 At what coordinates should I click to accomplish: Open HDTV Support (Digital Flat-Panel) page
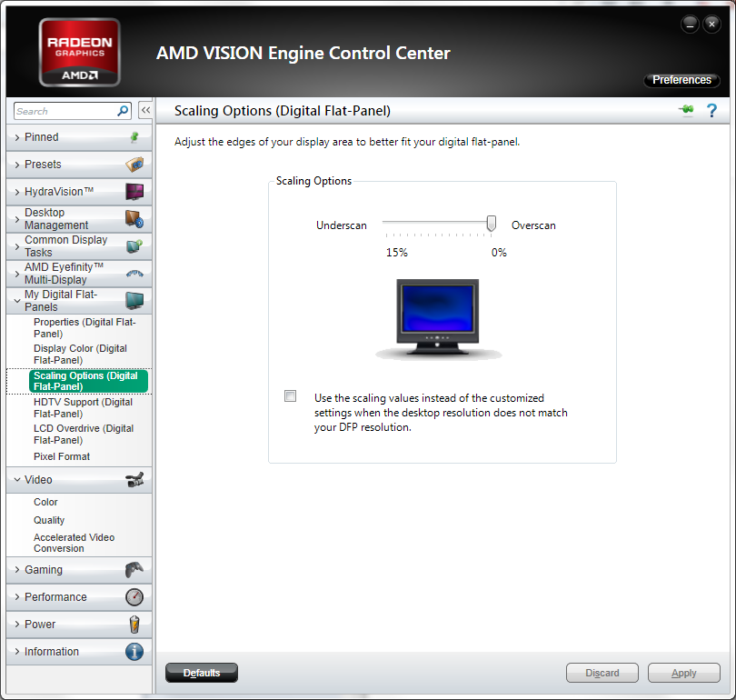coord(83,407)
